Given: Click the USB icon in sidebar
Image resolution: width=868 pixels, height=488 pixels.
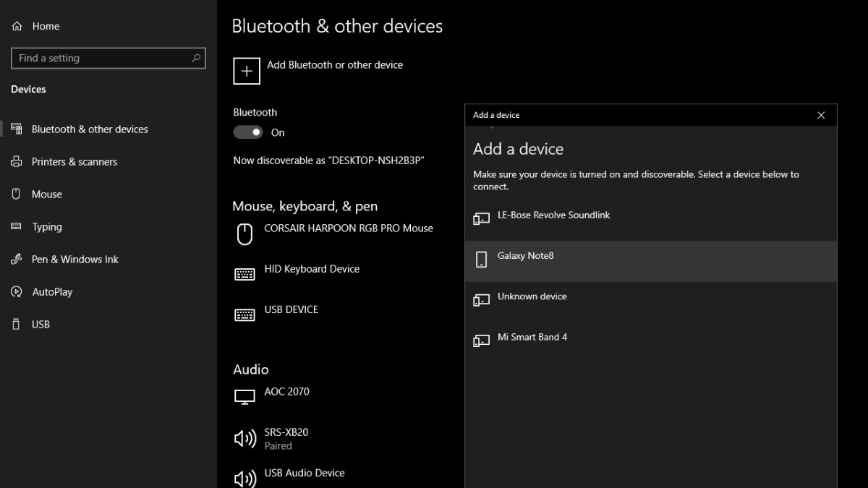Looking at the screenshot, I should coord(17,325).
